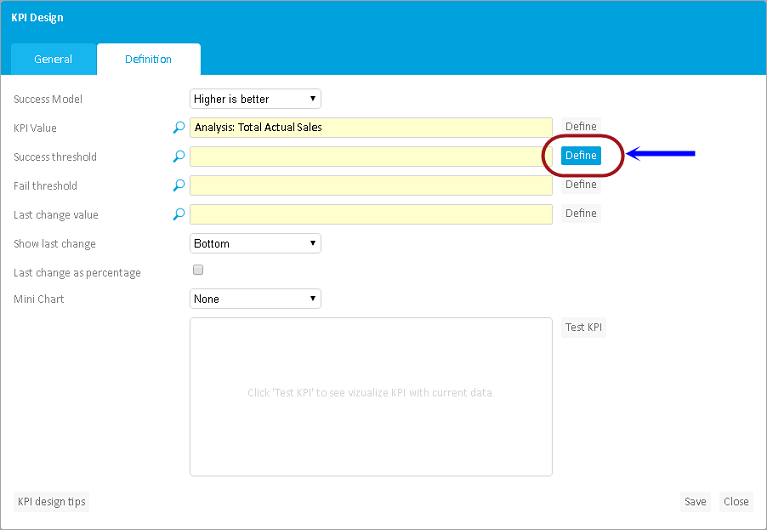Click the magnifier icon beside KPI Value
767x530 pixels.
pos(179,127)
